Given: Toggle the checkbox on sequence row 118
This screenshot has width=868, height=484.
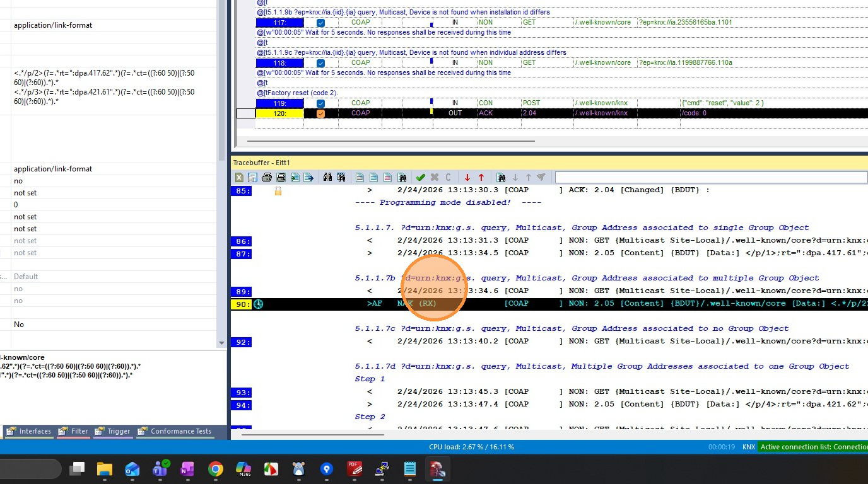Looking at the screenshot, I should pos(320,63).
